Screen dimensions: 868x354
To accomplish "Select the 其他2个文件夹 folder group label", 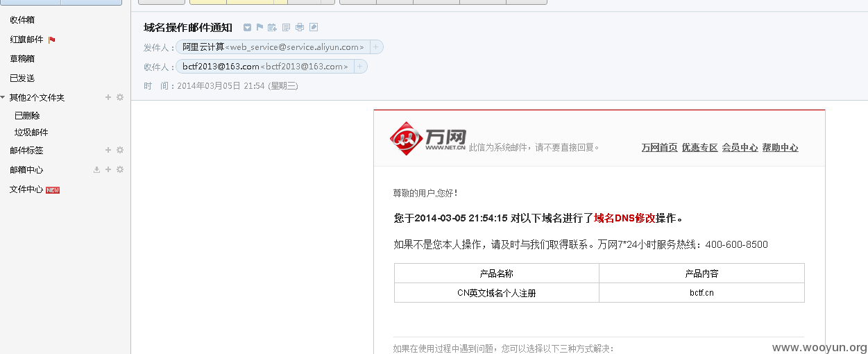I will pyautogui.click(x=37, y=98).
